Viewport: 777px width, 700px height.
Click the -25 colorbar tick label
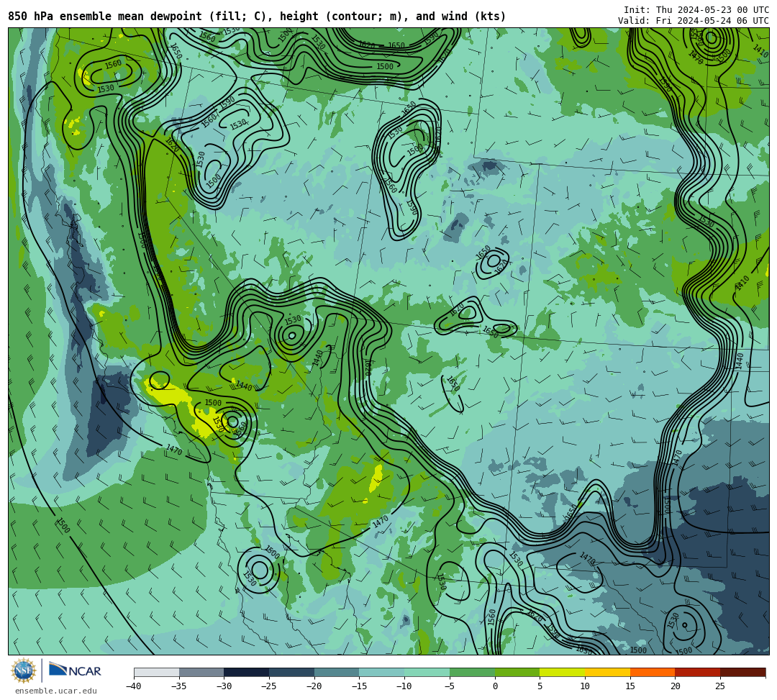point(269,686)
